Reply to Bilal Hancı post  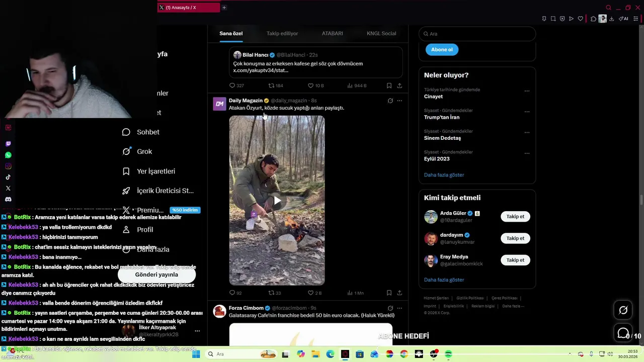236,85
